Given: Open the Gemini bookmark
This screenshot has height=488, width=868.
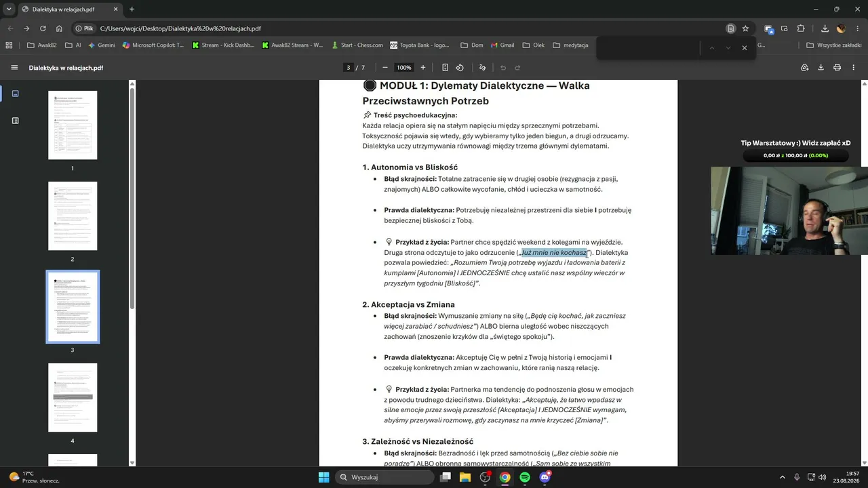Looking at the screenshot, I should tap(102, 45).
